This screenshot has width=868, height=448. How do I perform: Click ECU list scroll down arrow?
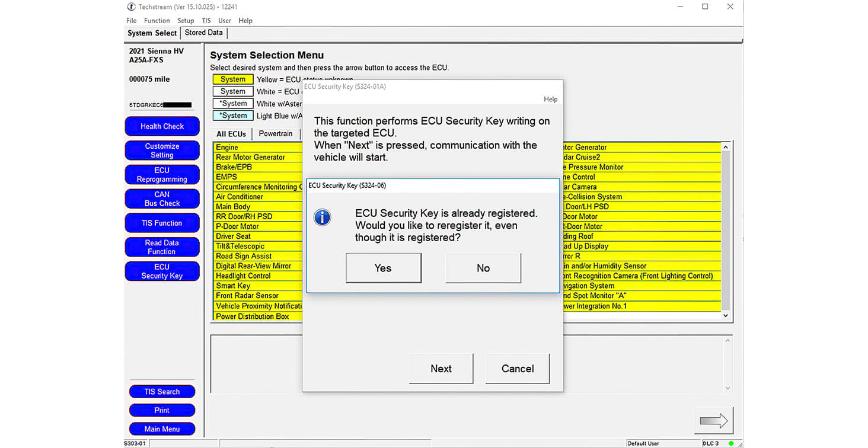726,316
